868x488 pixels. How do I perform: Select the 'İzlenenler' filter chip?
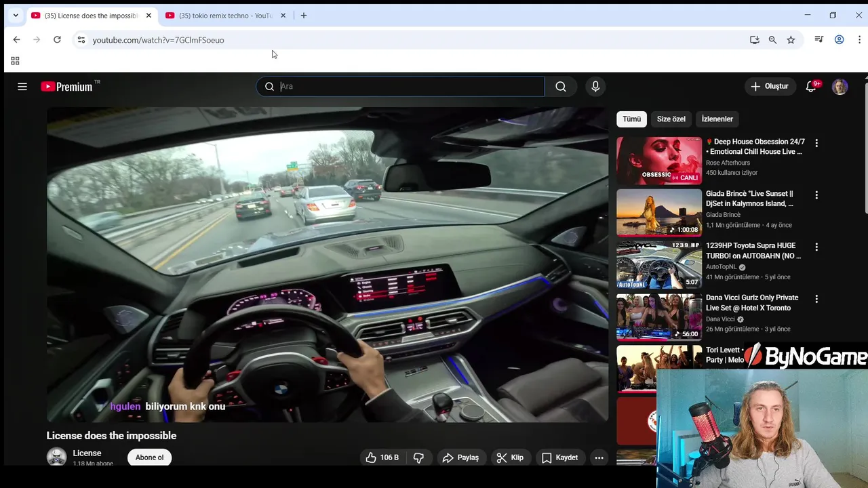click(717, 119)
